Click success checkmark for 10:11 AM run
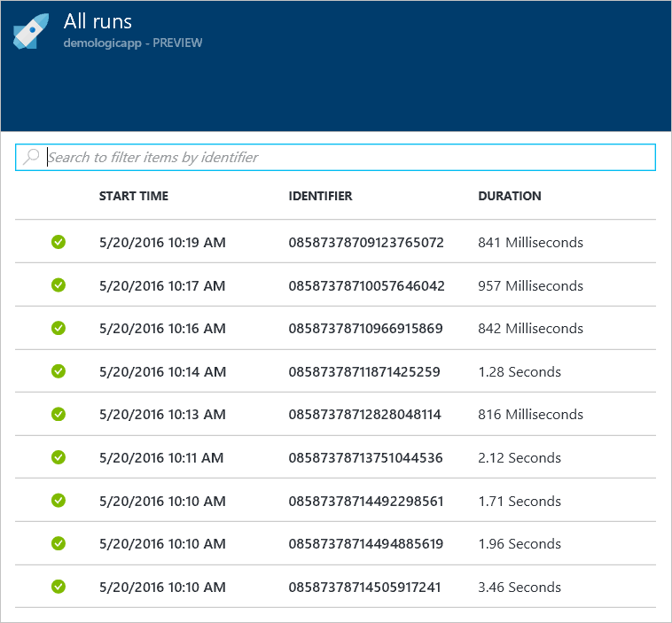This screenshot has width=672, height=623. pyautogui.click(x=59, y=457)
